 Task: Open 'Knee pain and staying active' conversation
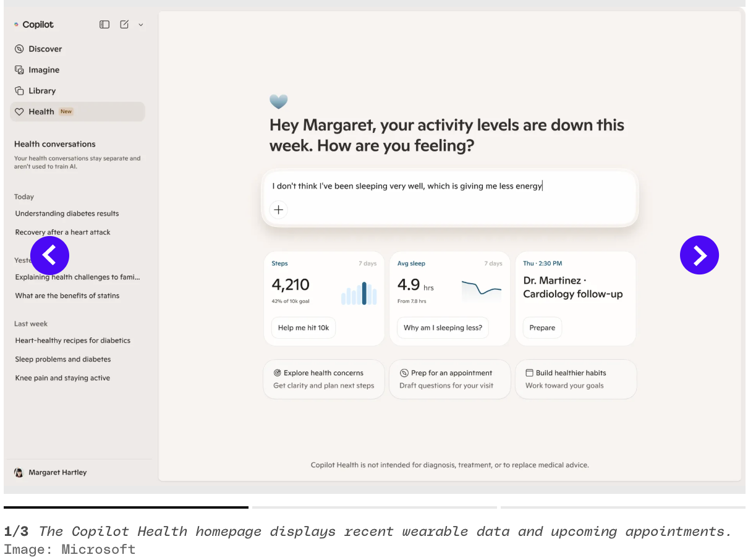(x=62, y=378)
